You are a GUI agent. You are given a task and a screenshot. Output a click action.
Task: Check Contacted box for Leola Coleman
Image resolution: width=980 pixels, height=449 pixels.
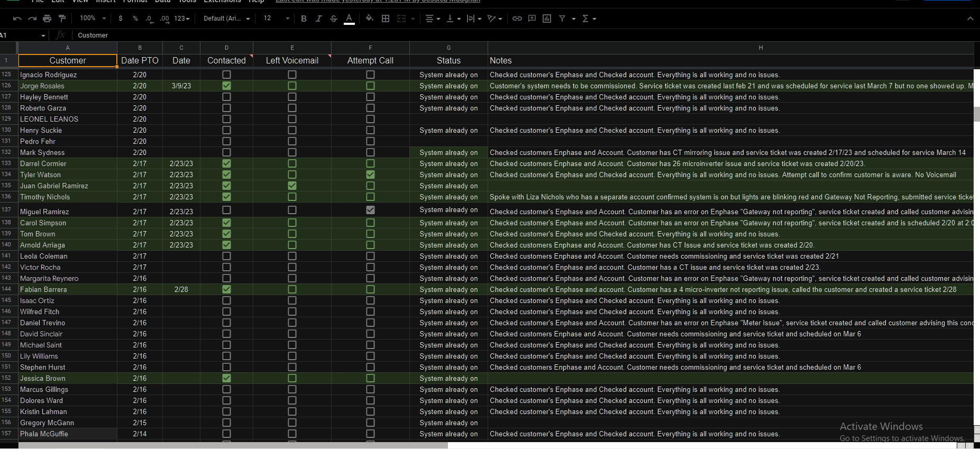pyautogui.click(x=226, y=256)
